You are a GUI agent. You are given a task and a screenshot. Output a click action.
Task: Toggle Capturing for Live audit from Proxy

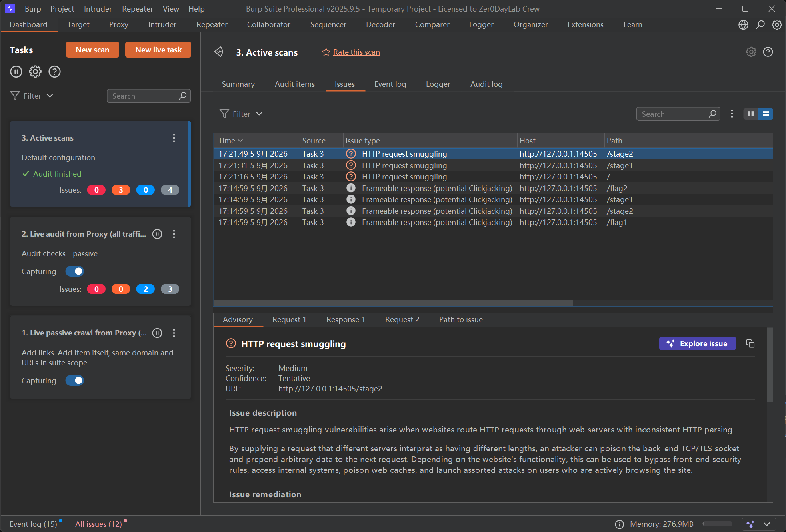[x=75, y=271]
